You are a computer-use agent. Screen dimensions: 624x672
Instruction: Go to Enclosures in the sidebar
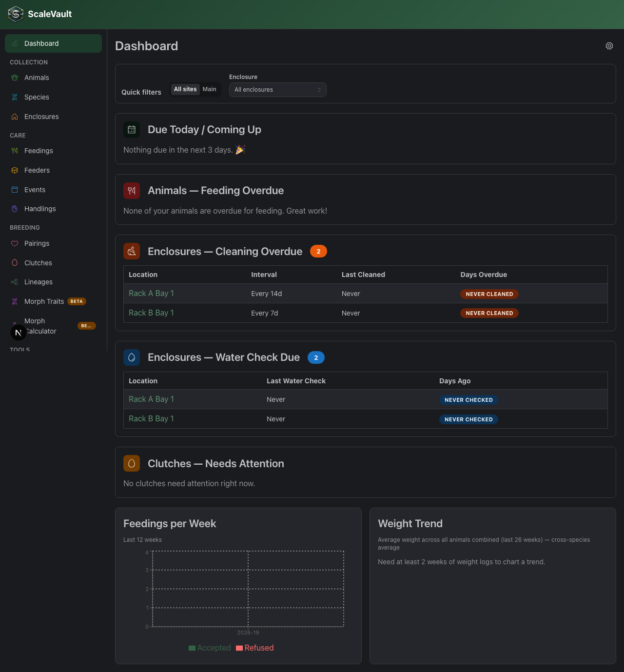(x=53, y=117)
